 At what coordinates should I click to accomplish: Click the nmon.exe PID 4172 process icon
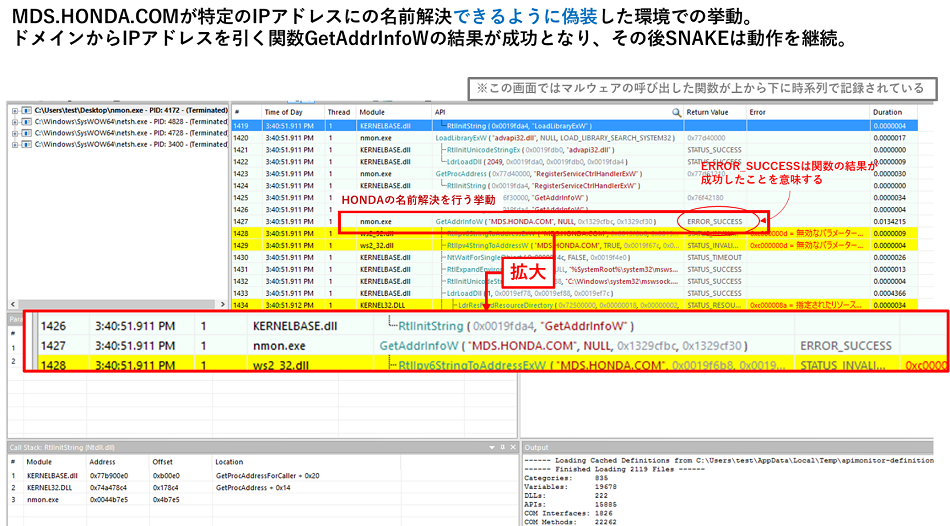[x=26, y=111]
